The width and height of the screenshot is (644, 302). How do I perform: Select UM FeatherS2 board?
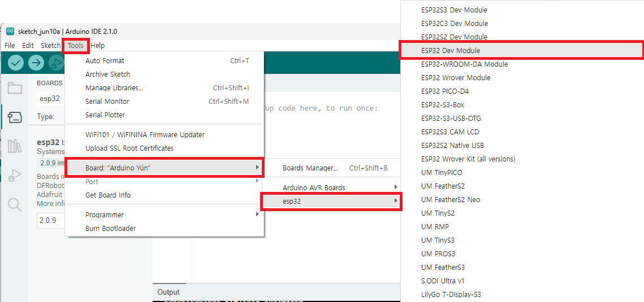[x=522, y=186]
